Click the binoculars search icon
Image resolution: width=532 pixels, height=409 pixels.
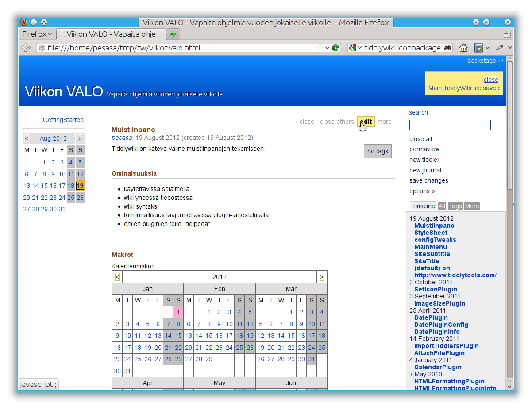point(448,48)
